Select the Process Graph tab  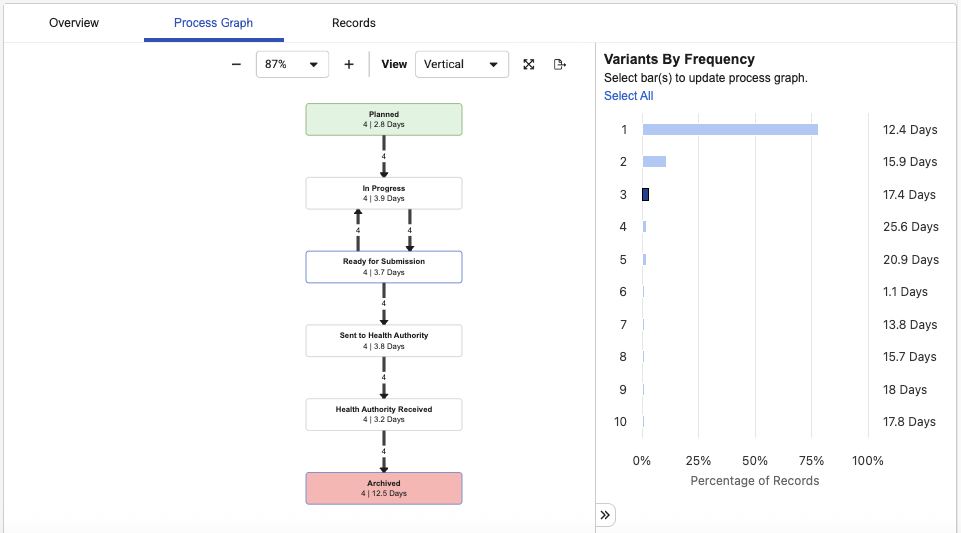click(x=213, y=23)
